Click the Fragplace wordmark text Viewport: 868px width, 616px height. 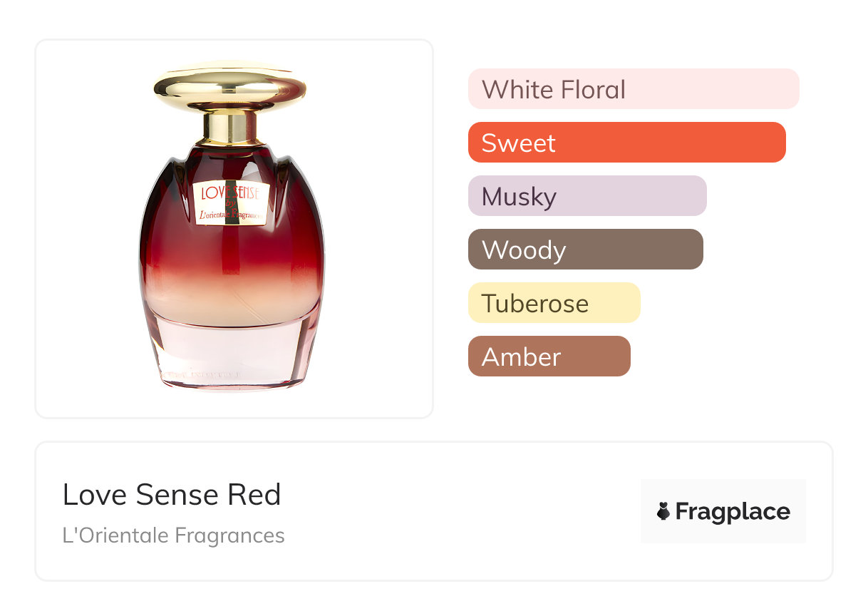pyautogui.click(x=733, y=512)
